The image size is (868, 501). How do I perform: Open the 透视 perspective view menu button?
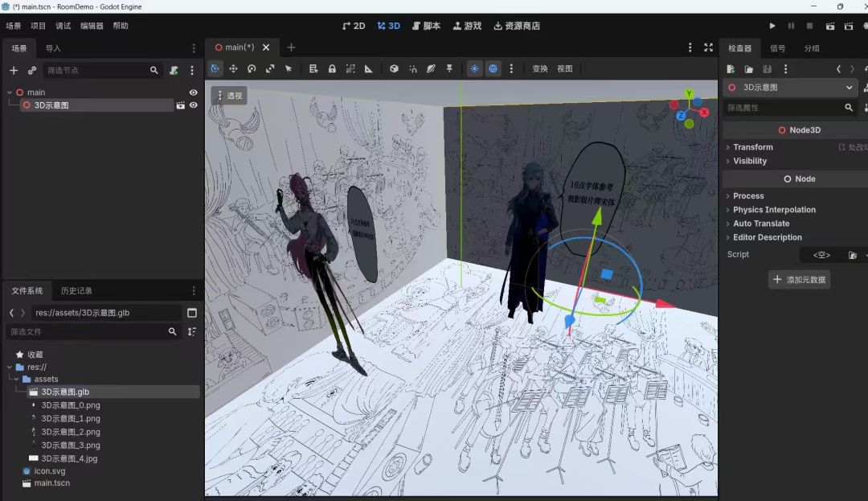229,96
